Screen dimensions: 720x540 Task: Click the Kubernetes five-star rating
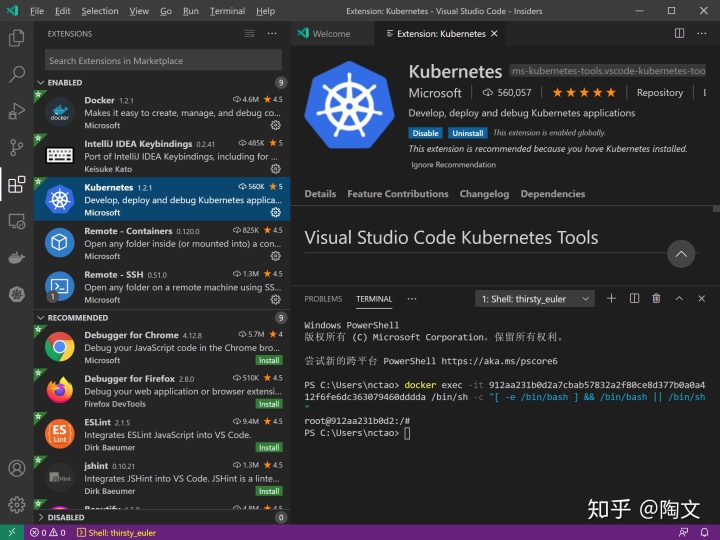click(x=584, y=93)
